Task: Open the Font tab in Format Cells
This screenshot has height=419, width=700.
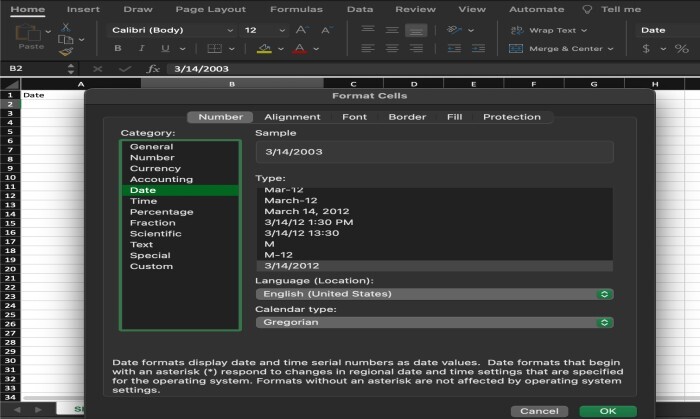Action: click(x=354, y=117)
